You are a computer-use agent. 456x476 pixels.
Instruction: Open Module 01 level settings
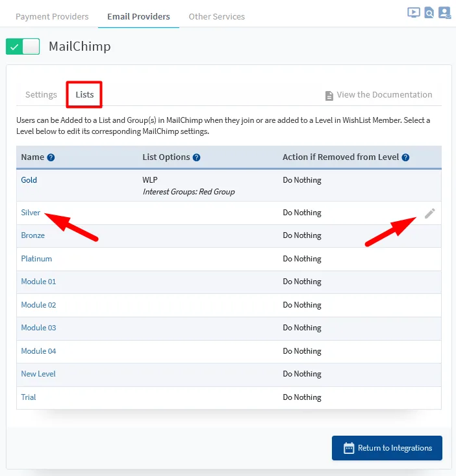(38, 282)
